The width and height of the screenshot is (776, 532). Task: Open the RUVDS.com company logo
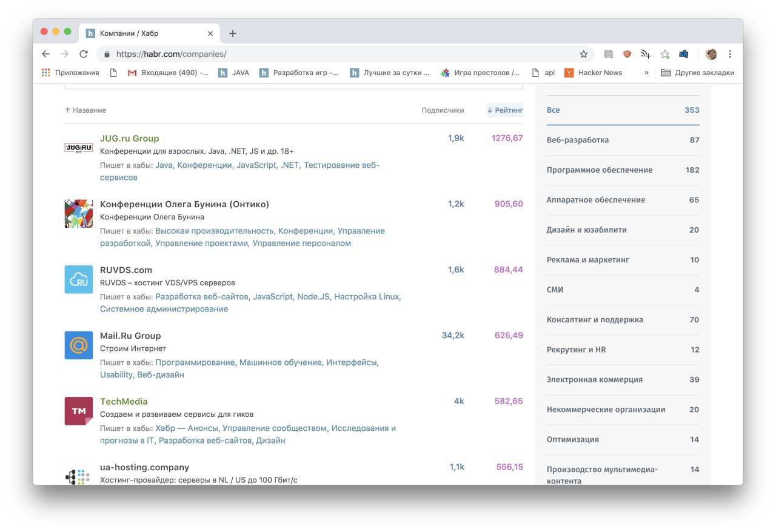click(79, 279)
